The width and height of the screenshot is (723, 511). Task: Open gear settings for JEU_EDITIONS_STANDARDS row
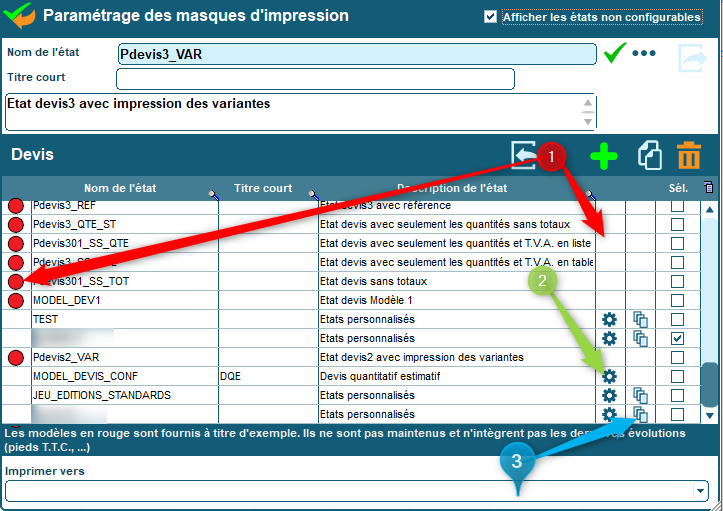[x=609, y=395]
